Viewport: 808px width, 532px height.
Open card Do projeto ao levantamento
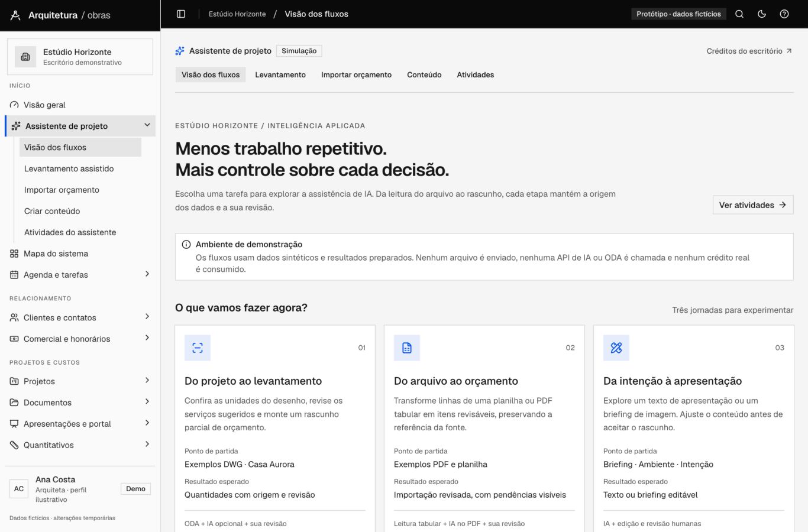275,428
